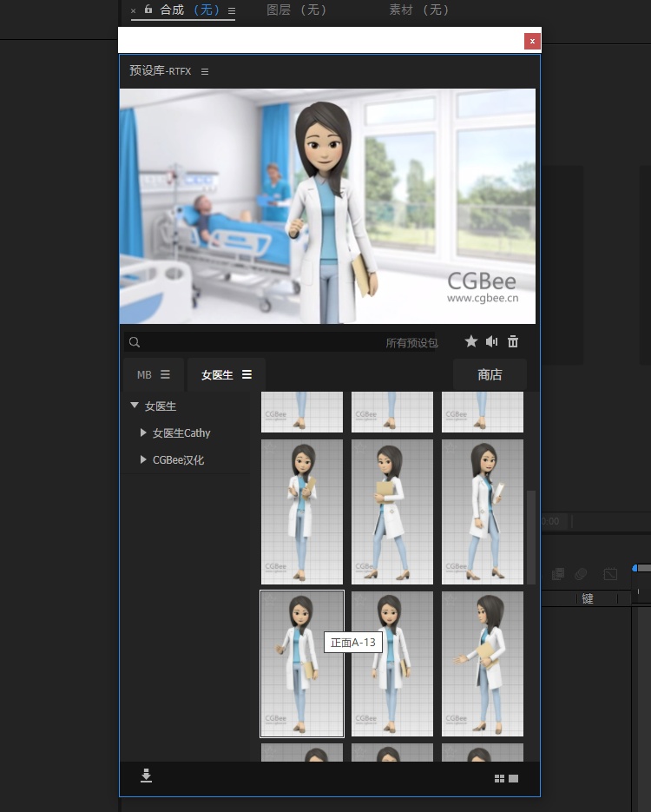Open the 女医生 pack hamburger menu
The image size is (651, 812).
[x=247, y=374]
